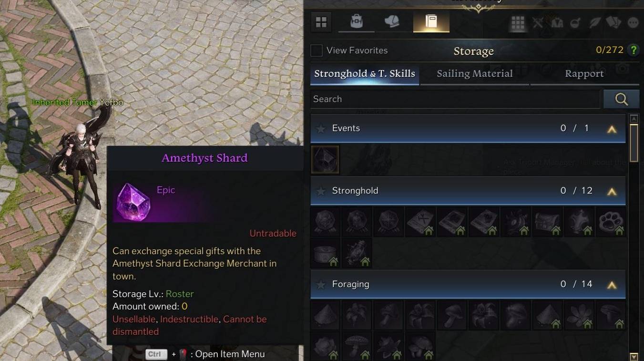Click the storage list scrollbar down arrow

(634, 356)
